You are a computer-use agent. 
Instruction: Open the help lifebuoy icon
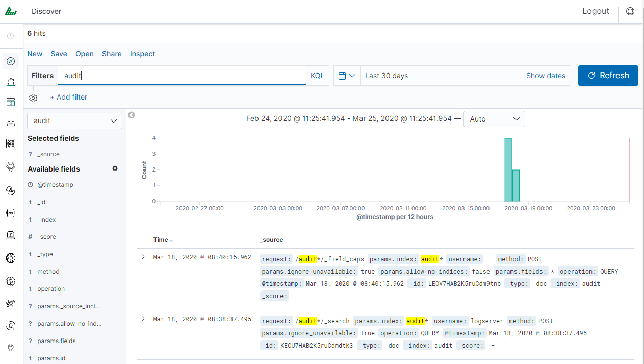tap(630, 11)
